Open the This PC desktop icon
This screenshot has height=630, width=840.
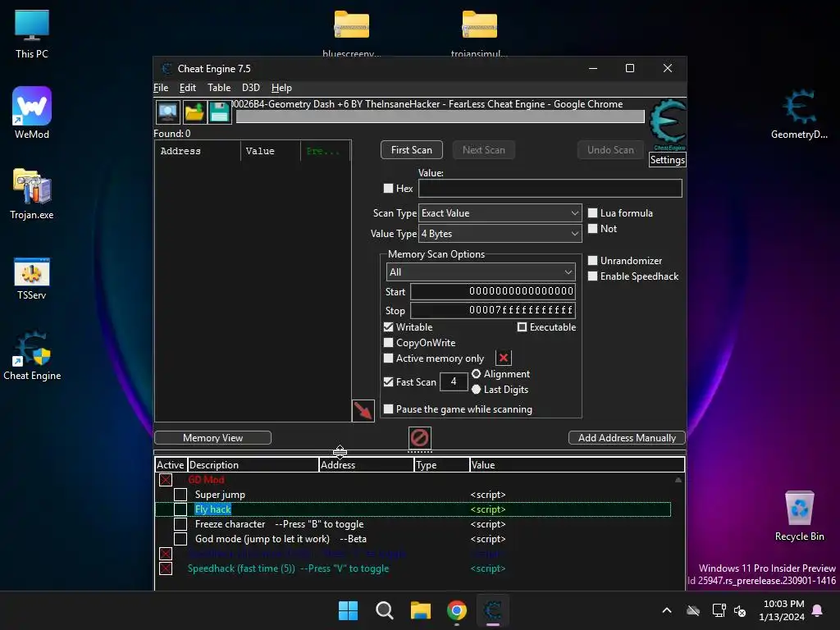(32, 34)
